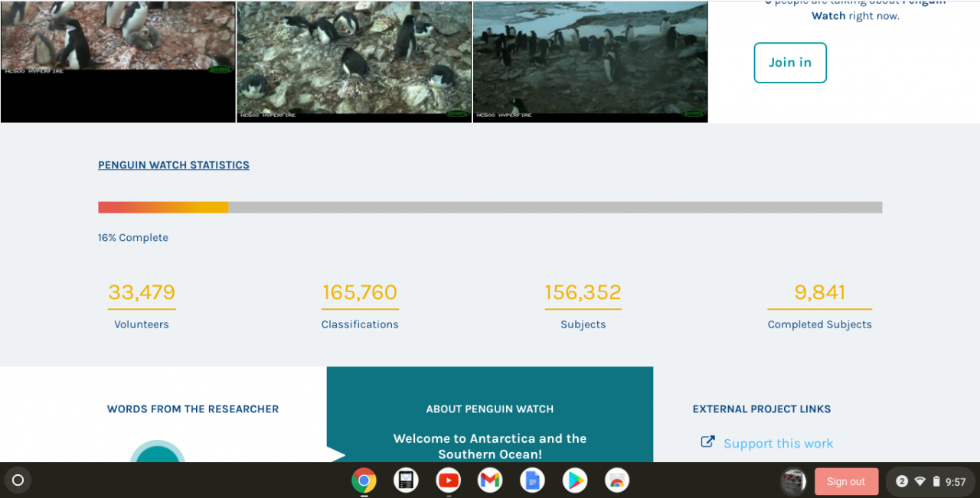Click the External Project Links heading

tap(762, 409)
